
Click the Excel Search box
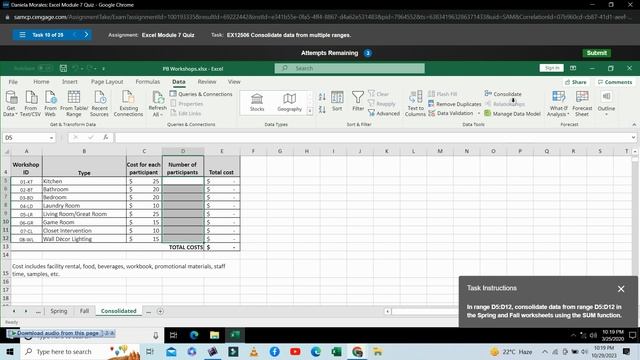tap(349, 68)
